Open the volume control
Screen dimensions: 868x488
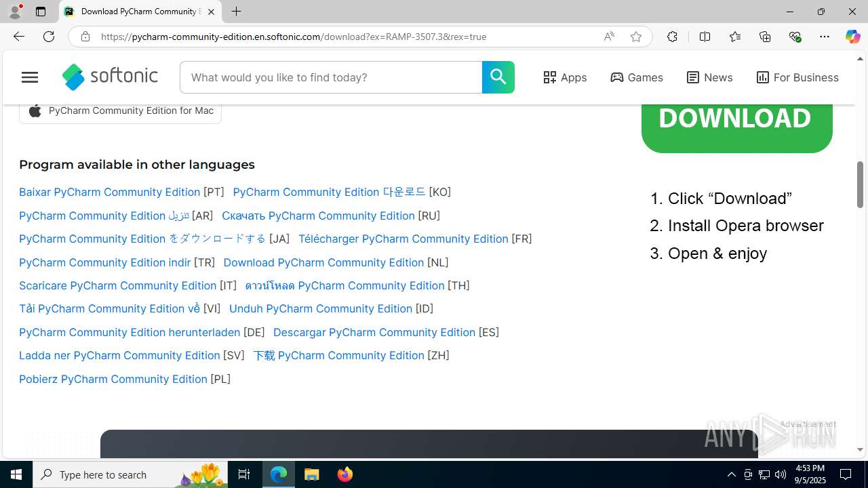[781, 474]
